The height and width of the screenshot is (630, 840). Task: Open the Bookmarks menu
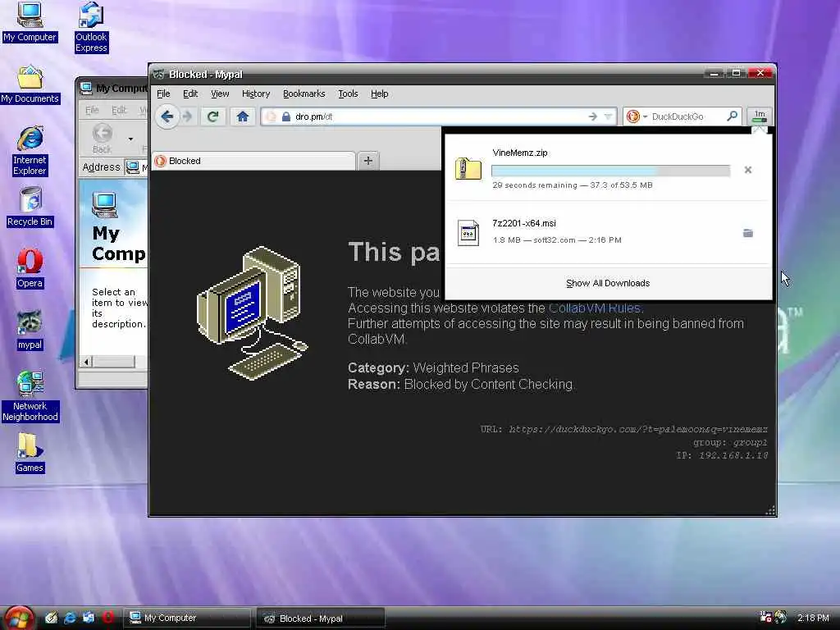pos(304,94)
